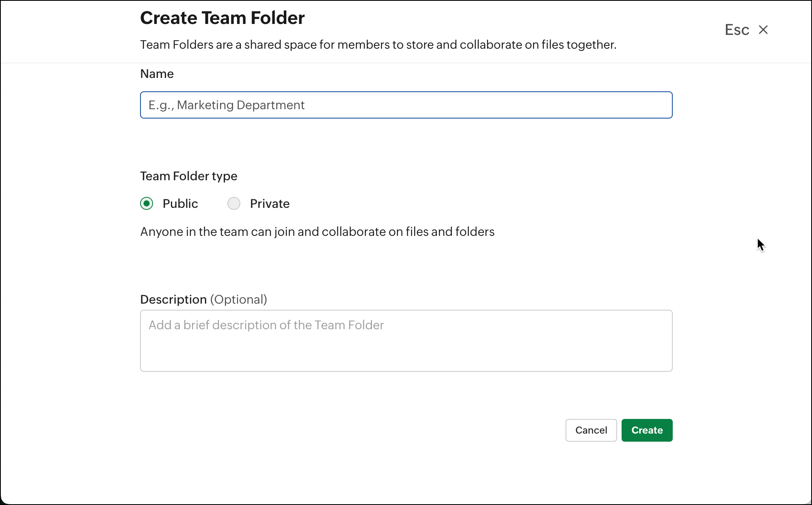
Task: Click the Esc label near close
Action: pos(737,30)
